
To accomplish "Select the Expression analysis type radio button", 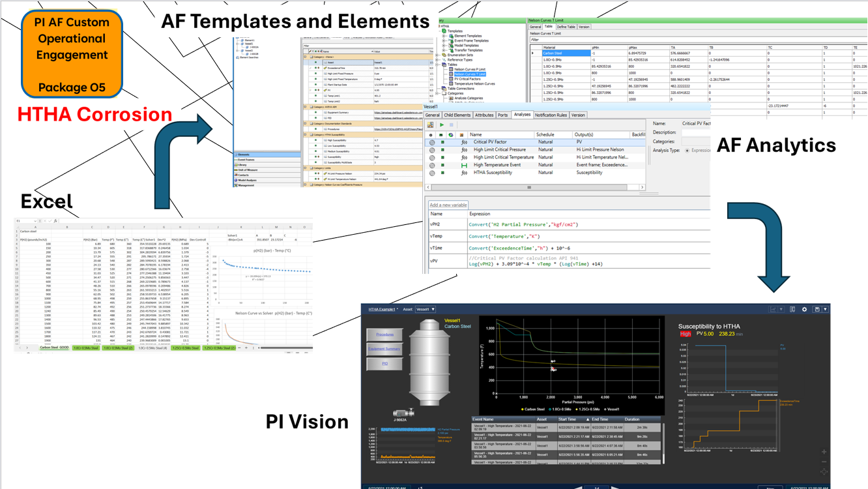I will 687,151.
